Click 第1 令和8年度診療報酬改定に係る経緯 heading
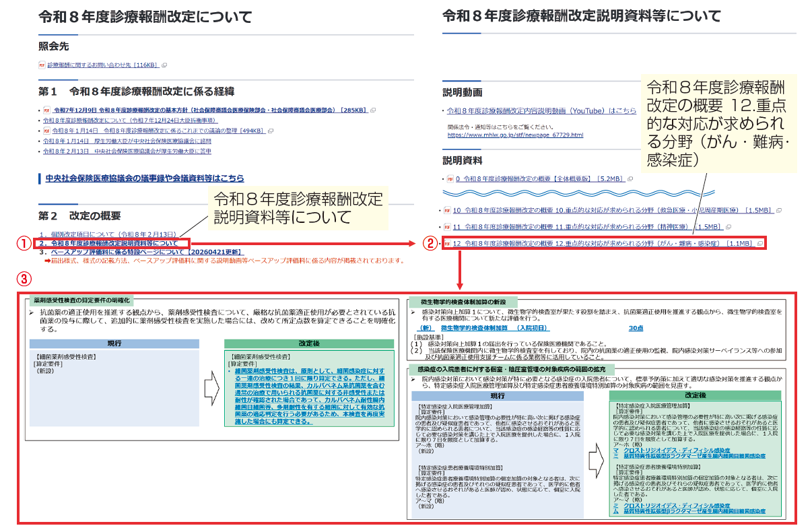This screenshot has width=812, height=530. 137,91
